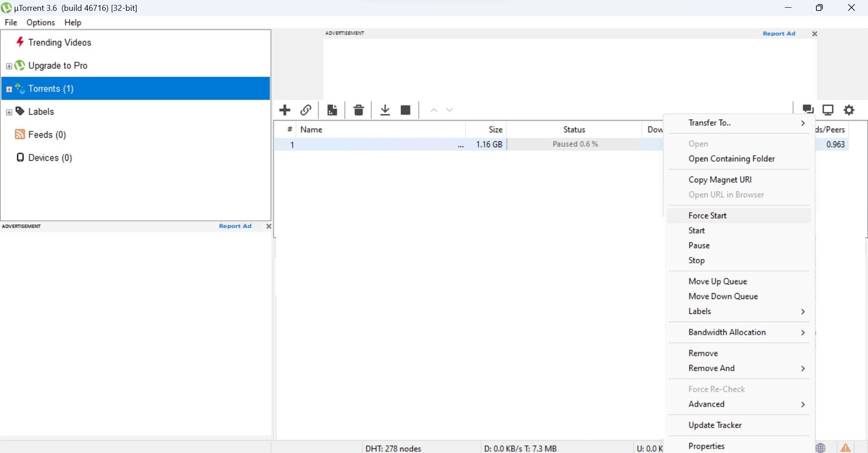The width and height of the screenshot is (868, 453).
Task: Open the Options menu
Action: point(41,22)
